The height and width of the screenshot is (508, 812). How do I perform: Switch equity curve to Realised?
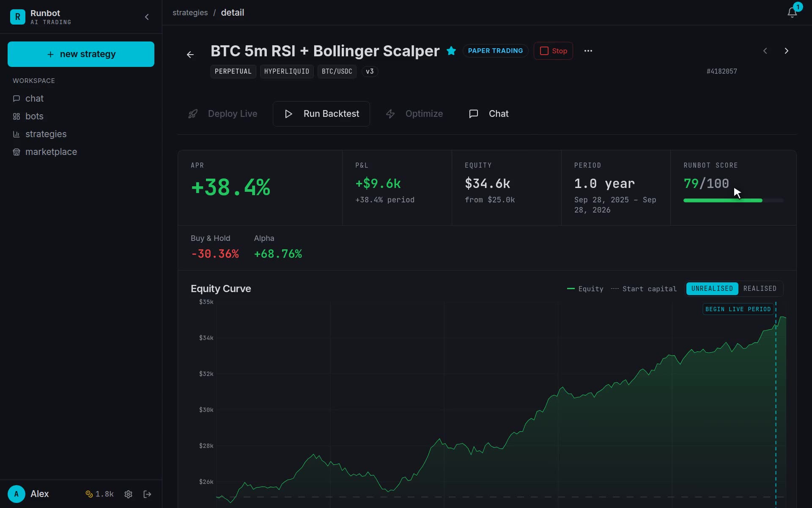click(760, 289)
